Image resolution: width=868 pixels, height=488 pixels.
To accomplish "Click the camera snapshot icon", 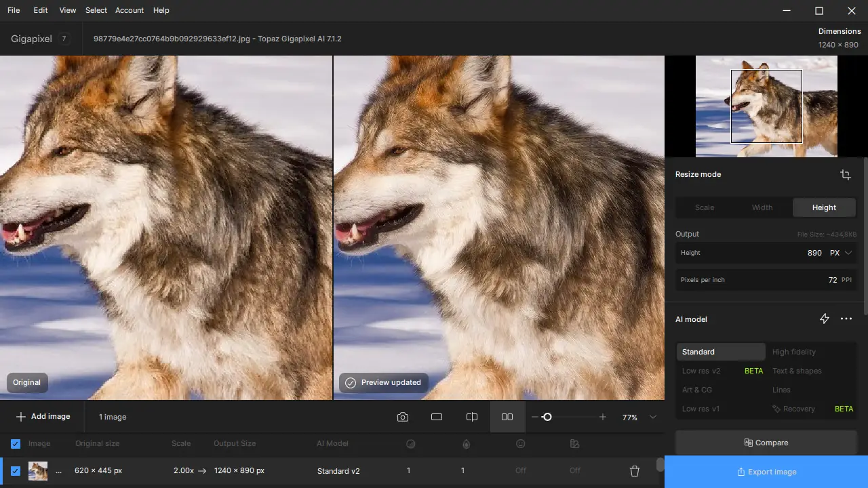I will [403, 417].
